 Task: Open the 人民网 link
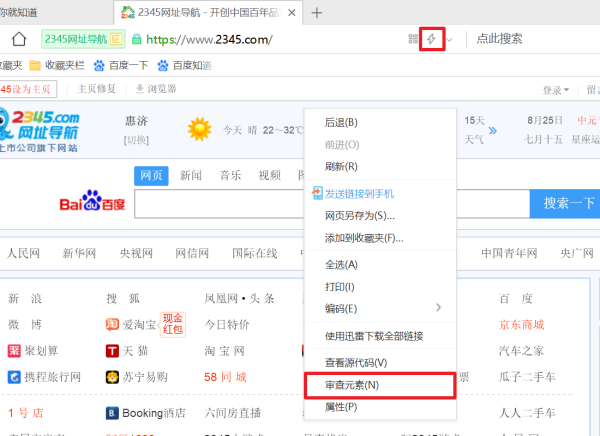[x=23, y=253]
